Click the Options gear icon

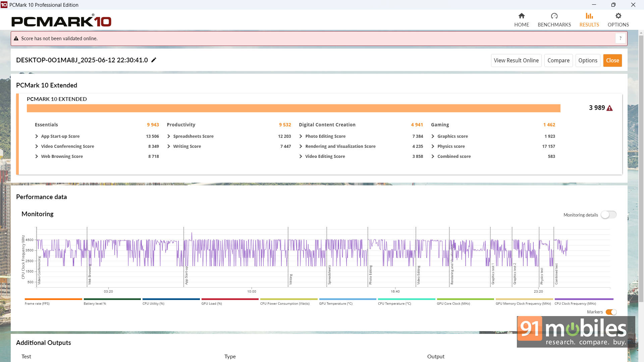tap(618, 16)
